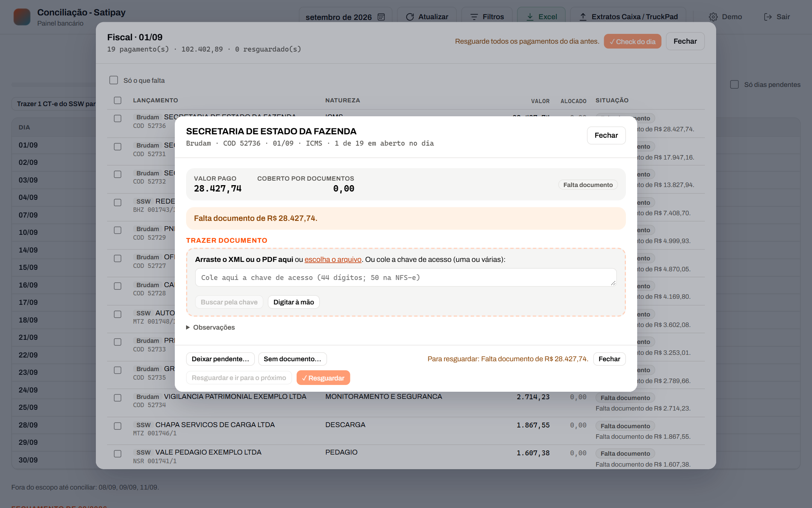The image size is (812, 508).
Task: Click the chave de acesso text field
Action: (x=406, y=278)
